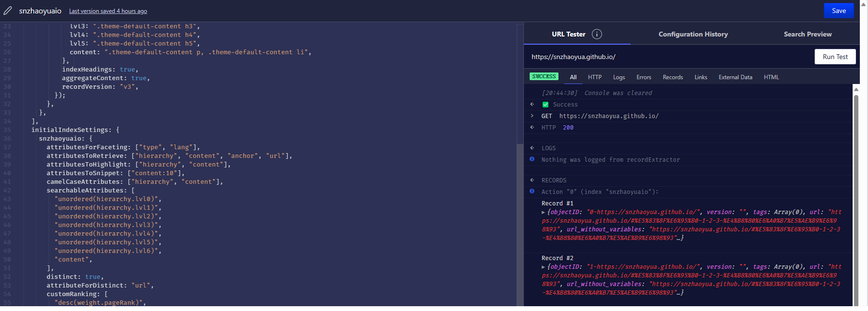Image resolution: width=868 pixels, height=311 pixels.
Task: Click the arrow icon beside HTTP 200
Action: click(x=532, y=127)
